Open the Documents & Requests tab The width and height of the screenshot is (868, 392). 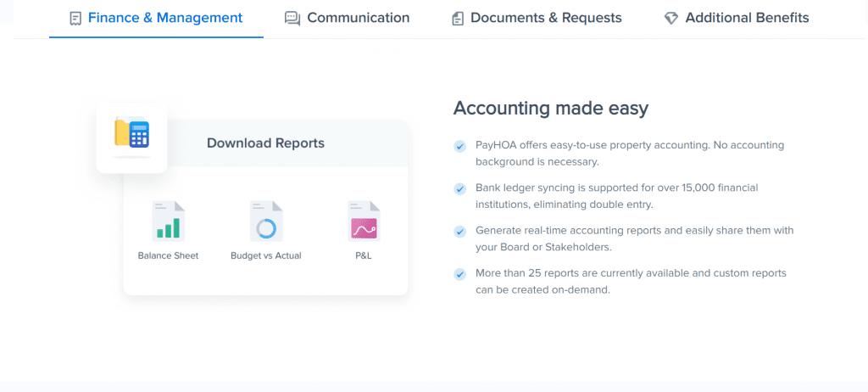tap(537, 19)
